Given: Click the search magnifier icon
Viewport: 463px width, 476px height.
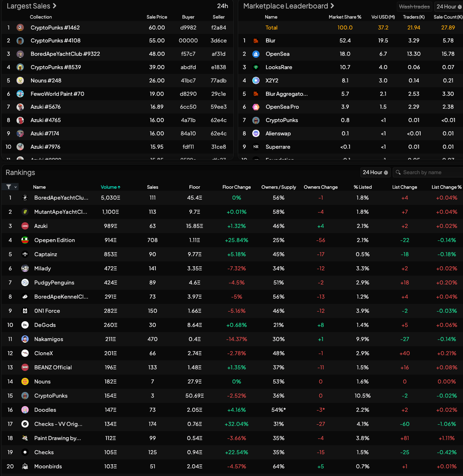Looking at the screenshot, I should pyautogui.click(x=398, y=173).
